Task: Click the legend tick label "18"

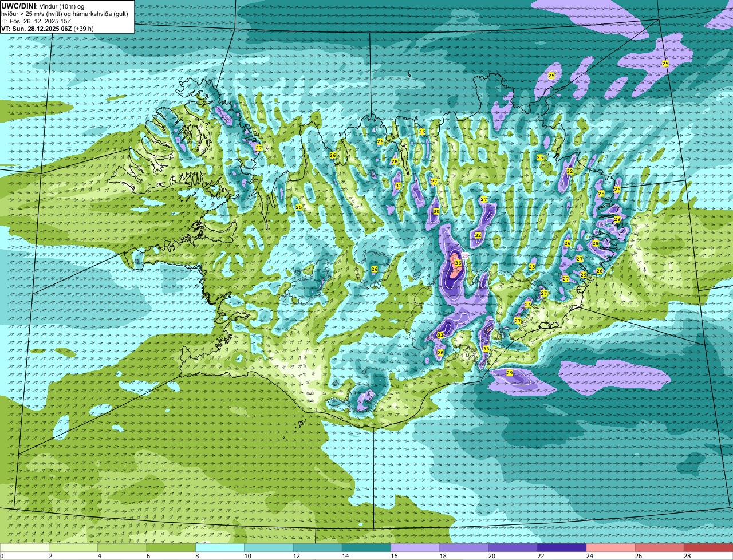Action: (443, 556)
